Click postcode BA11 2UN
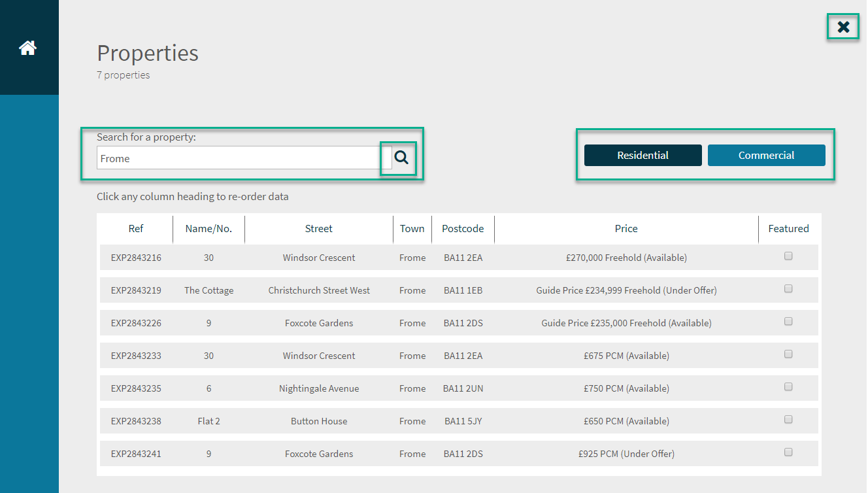This screenshot has height=493, width=868. click(x=463, y=388)
